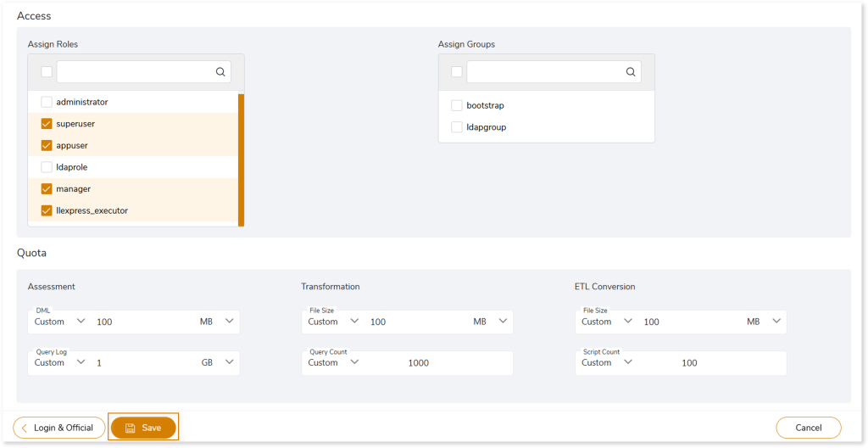Click the Save button
The image size is (868, 448).
point(143,428)
